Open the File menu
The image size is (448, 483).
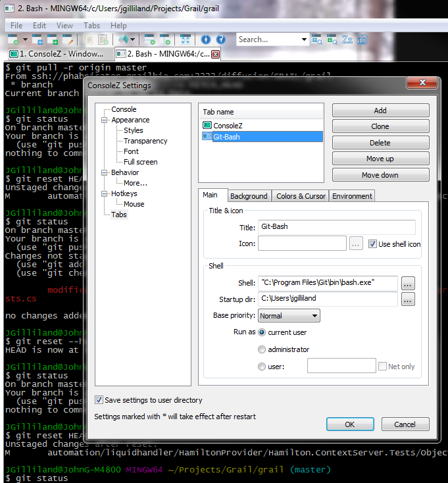click(16, 26)
